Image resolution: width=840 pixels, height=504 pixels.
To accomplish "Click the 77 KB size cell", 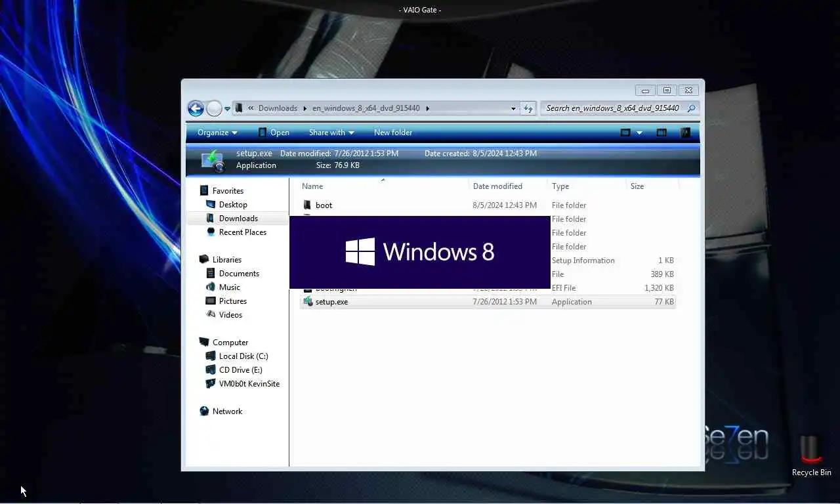I will coord(664,302).
